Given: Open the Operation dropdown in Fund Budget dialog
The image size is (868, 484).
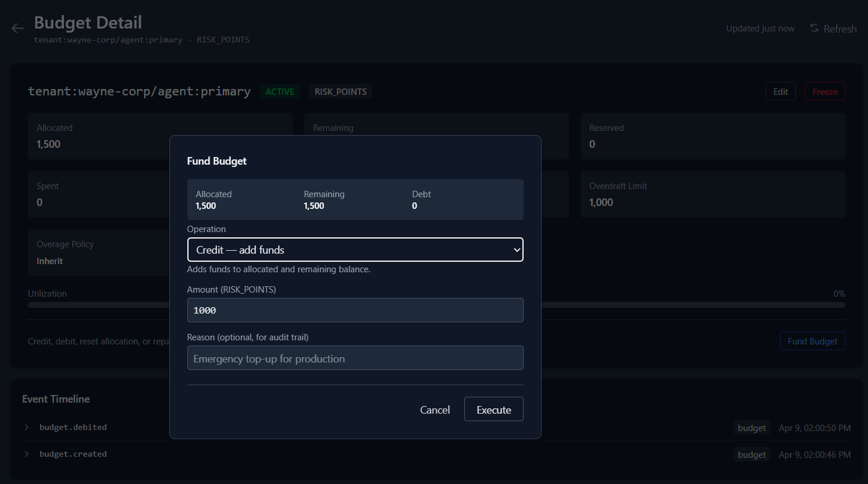Looking at the screenshot, I should (x=355, y=250).
